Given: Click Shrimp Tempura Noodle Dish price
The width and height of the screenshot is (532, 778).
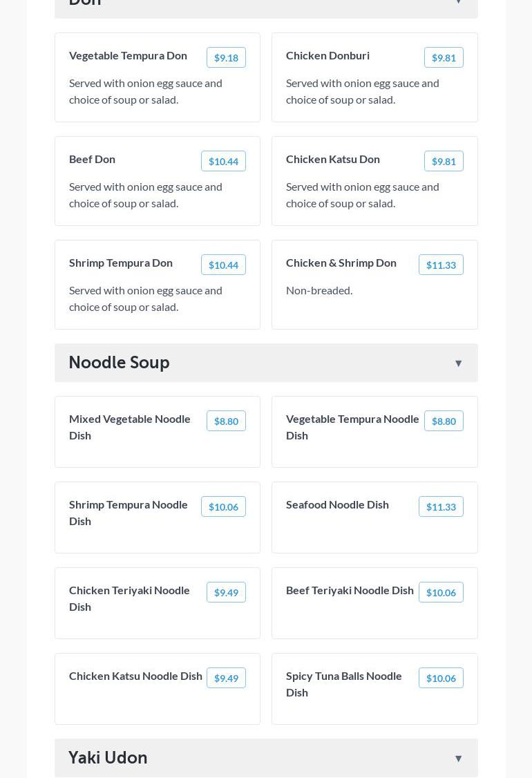Looking at the screenshot, I should [223, 507].
